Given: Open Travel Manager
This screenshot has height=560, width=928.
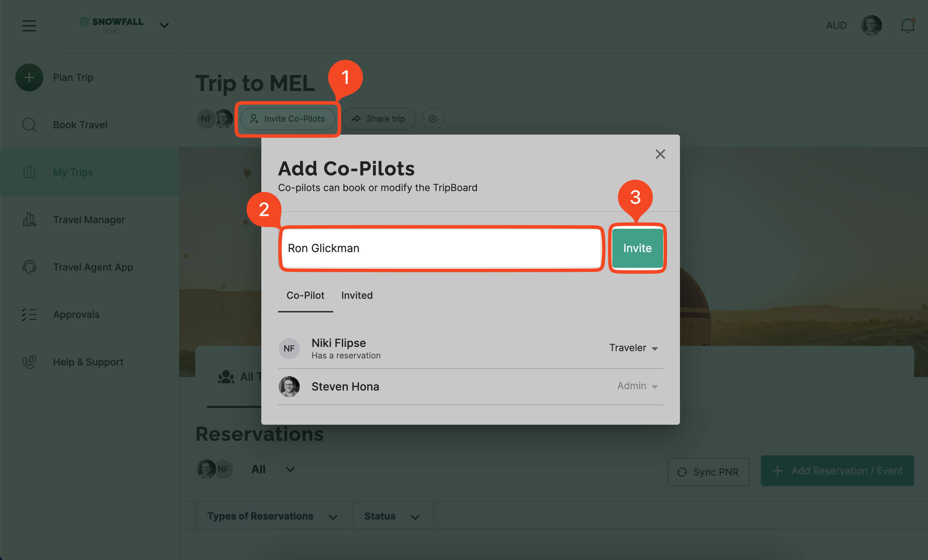Looking at the screenshot, I should pyautogui.click(x=89, y=219).
